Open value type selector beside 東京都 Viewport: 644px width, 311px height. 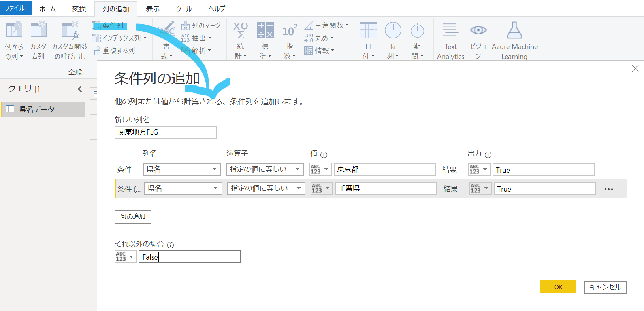tap(320, 169)
